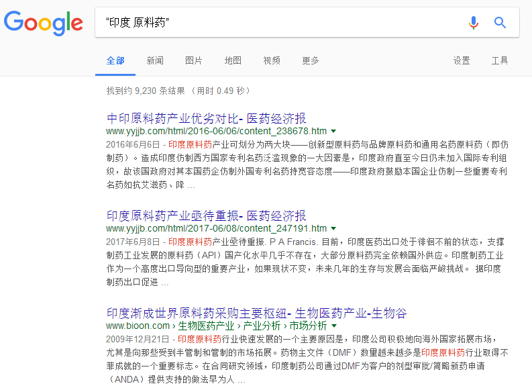This screenshot has height=392, width=532.
Task: Click the microphone voice search icon
Action: [x=474, y=23]
